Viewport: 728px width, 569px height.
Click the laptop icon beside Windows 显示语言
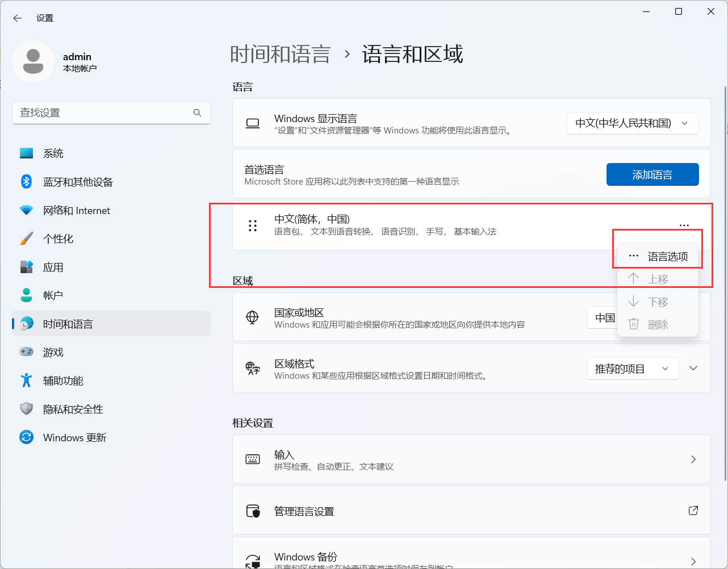click(x=253, y=123)
